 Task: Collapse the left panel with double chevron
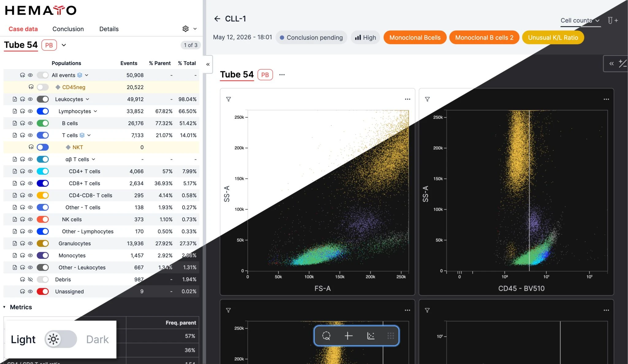208,64
